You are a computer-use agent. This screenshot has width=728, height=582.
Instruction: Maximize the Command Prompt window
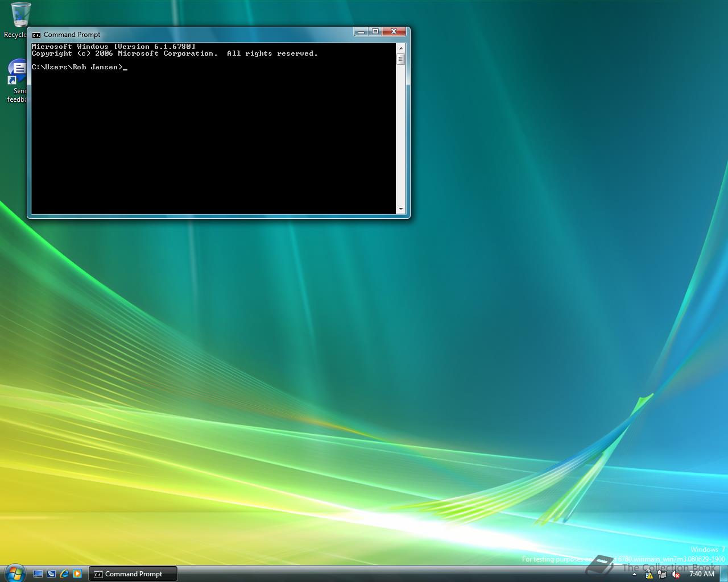[x=375, y=32]
